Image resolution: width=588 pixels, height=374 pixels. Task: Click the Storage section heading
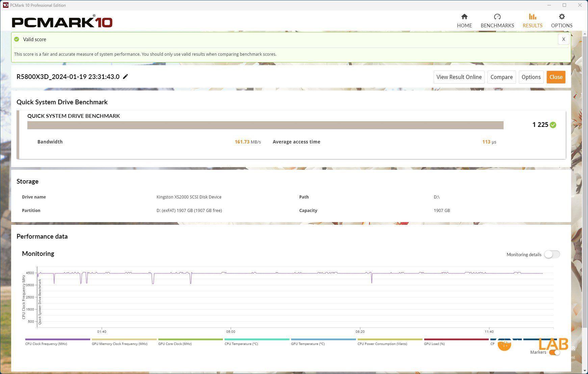(x=27, y=181)
